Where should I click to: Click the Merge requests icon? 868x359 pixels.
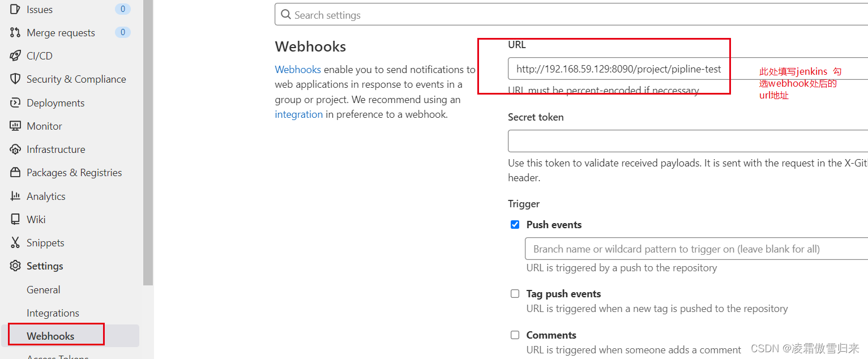point(15,33)
